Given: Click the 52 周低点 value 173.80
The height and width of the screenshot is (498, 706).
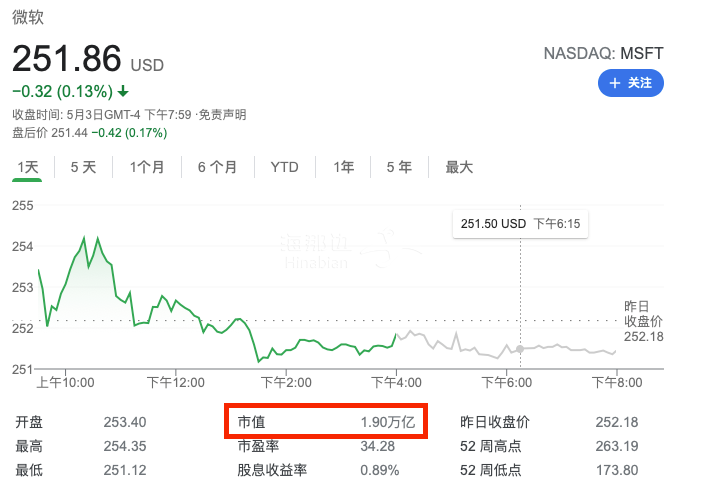Looking at the screenshot, I should pos(617,471).
